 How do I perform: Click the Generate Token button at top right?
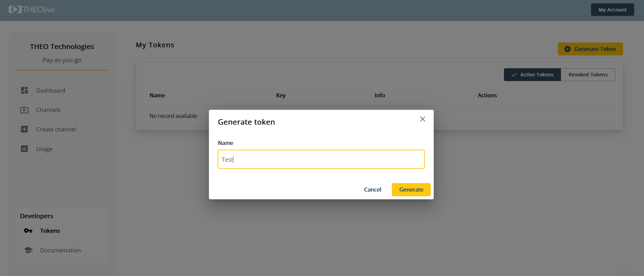590,49
